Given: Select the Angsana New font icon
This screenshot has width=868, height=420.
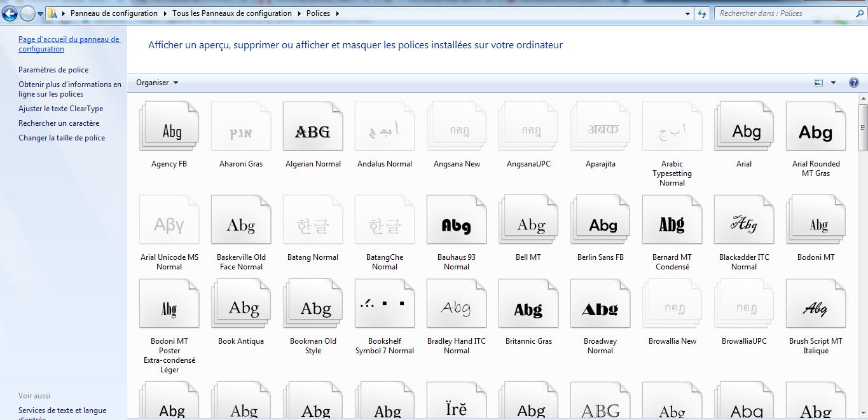Looking at the screenshot, I should (x=457, y=126).
